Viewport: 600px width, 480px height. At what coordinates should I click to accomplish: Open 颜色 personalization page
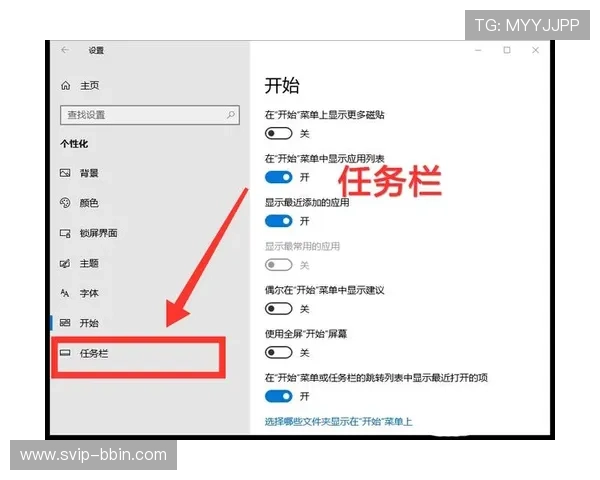(x=89, y=202)
